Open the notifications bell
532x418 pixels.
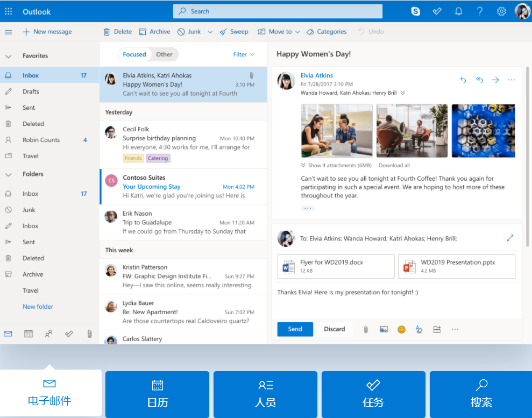(458, 11)
